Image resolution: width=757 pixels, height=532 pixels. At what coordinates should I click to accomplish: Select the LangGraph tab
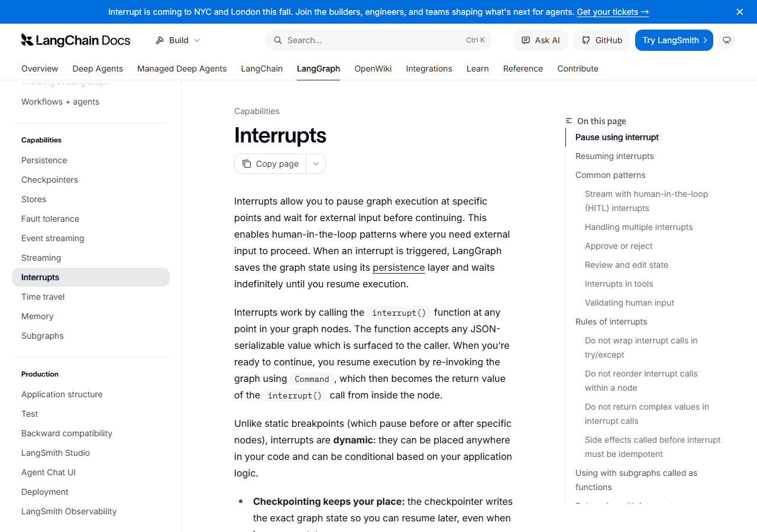pyautogui.click(x=318, y=69)
